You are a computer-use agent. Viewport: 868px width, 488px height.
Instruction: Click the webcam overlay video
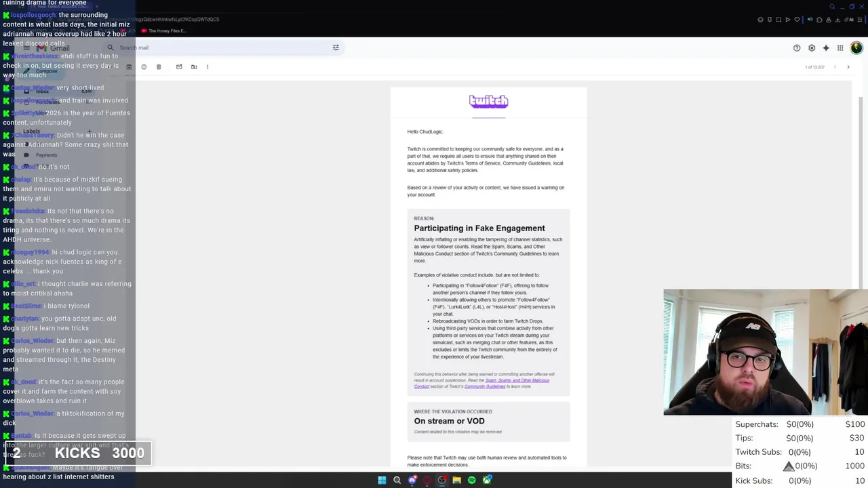(766, 352)
